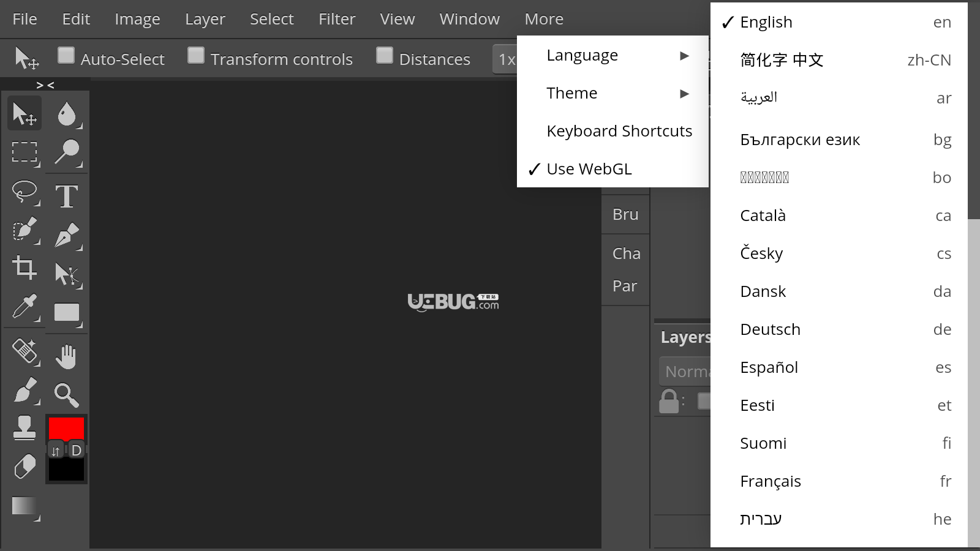Open Keyboard Shortcuts

pos(612,131)
